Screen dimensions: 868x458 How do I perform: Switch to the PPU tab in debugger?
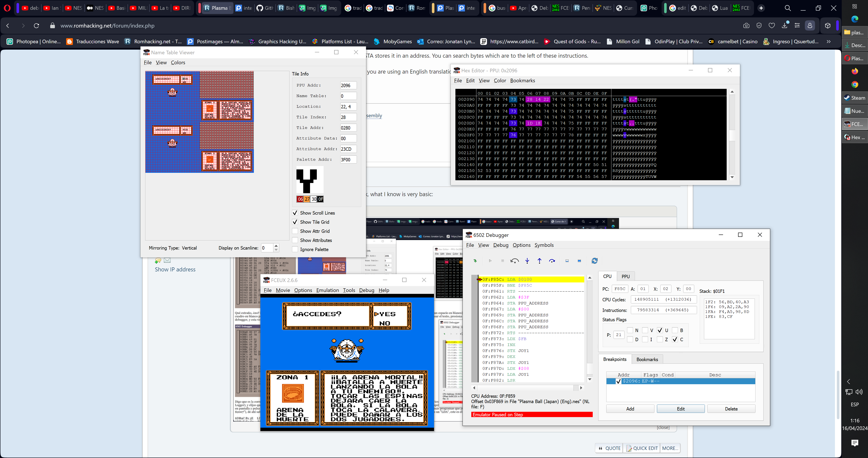coord(625,276)
